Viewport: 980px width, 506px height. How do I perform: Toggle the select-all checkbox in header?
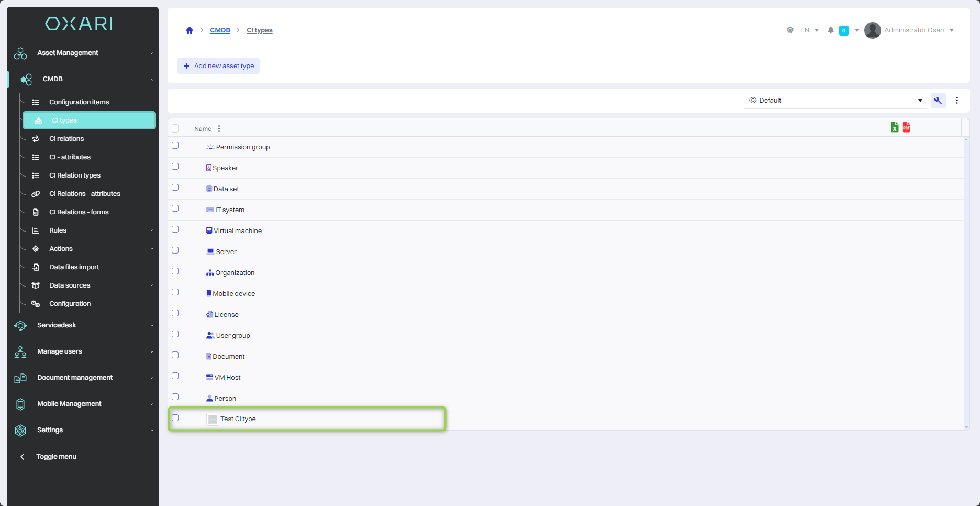(175, 129)
